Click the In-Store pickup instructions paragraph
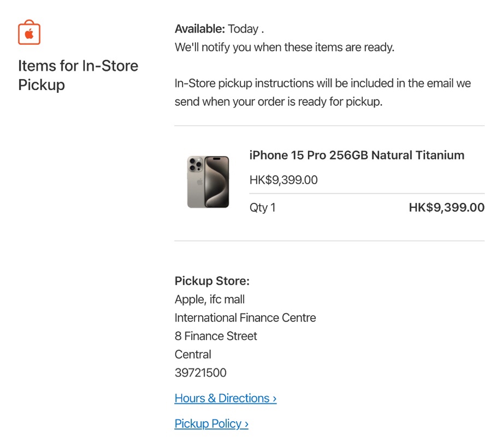 (x=322, y=92)
